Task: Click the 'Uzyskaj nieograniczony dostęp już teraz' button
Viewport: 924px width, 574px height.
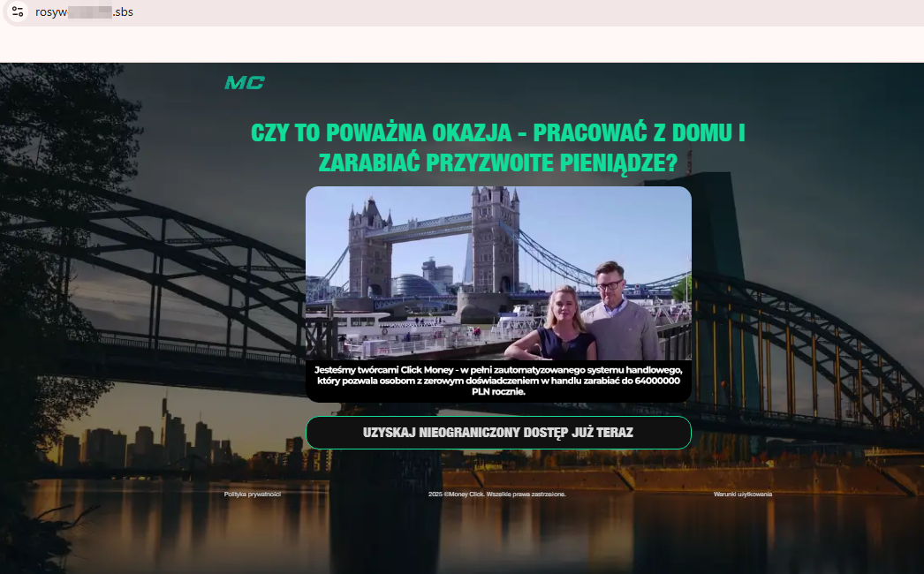Action: [498, 433]
